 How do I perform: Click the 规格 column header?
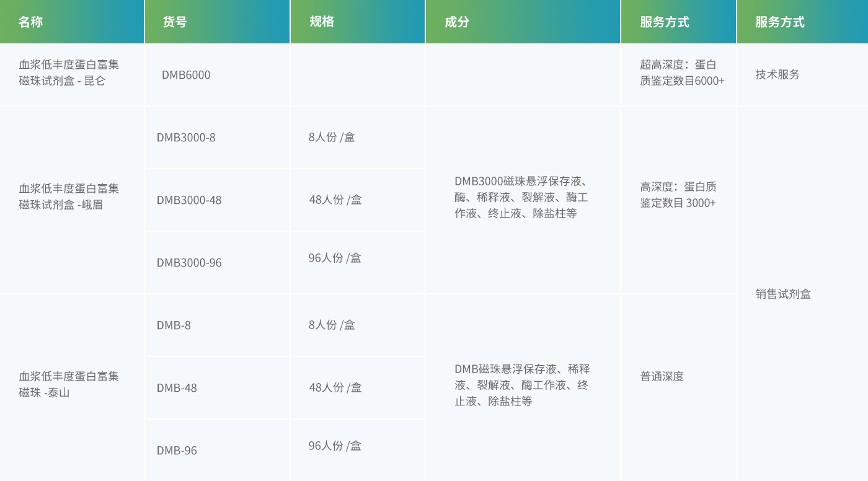pyautogui.click(x=322, y=22)
